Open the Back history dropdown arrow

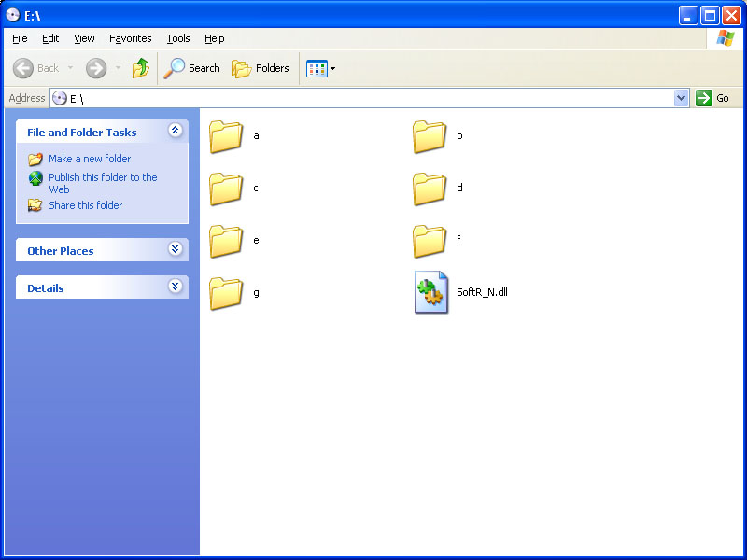(71, 68)
